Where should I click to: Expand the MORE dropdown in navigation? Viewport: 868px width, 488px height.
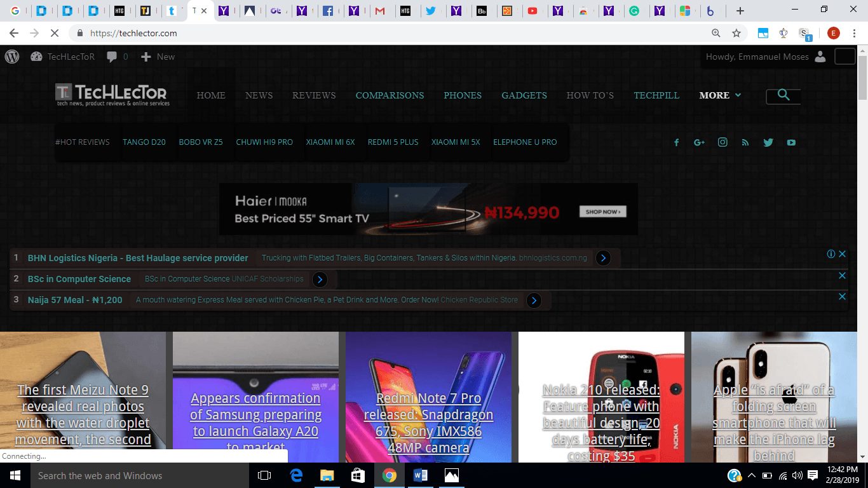pos(720,95)
